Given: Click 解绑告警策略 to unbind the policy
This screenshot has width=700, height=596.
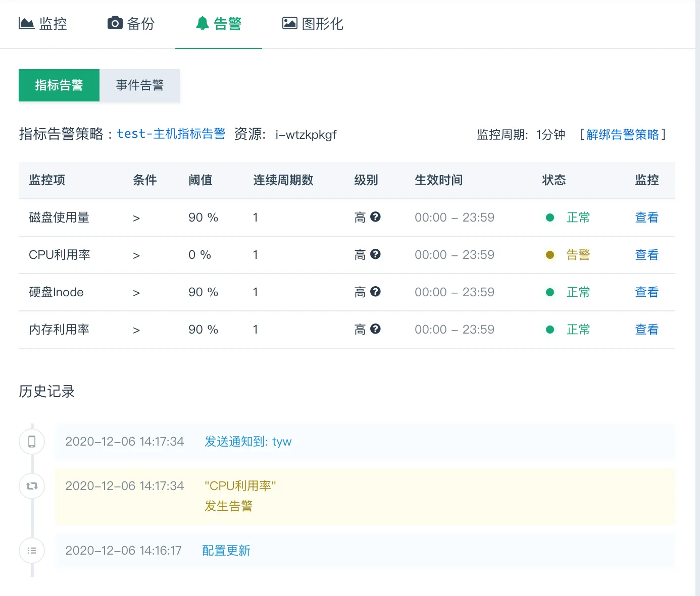Looking at the screenshot, I should (x=622, y=135).
